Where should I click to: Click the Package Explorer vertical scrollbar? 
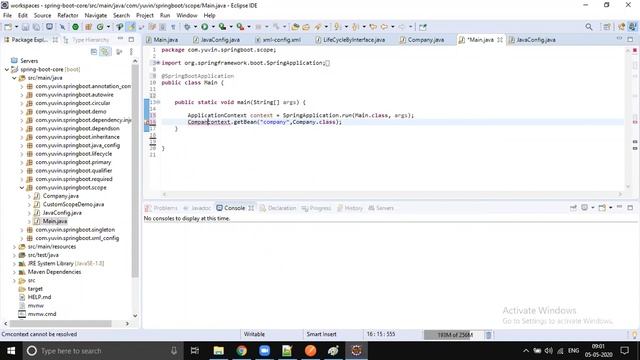click(x=135, y=171)
